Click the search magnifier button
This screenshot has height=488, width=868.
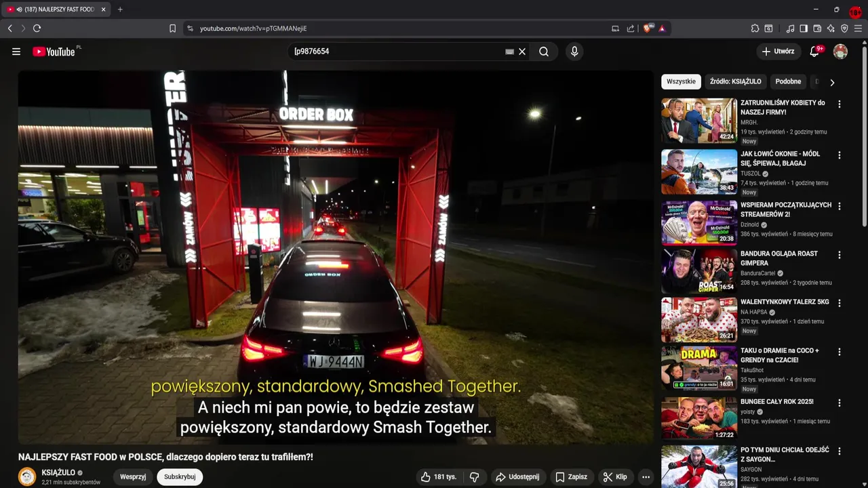click(544, 52)
